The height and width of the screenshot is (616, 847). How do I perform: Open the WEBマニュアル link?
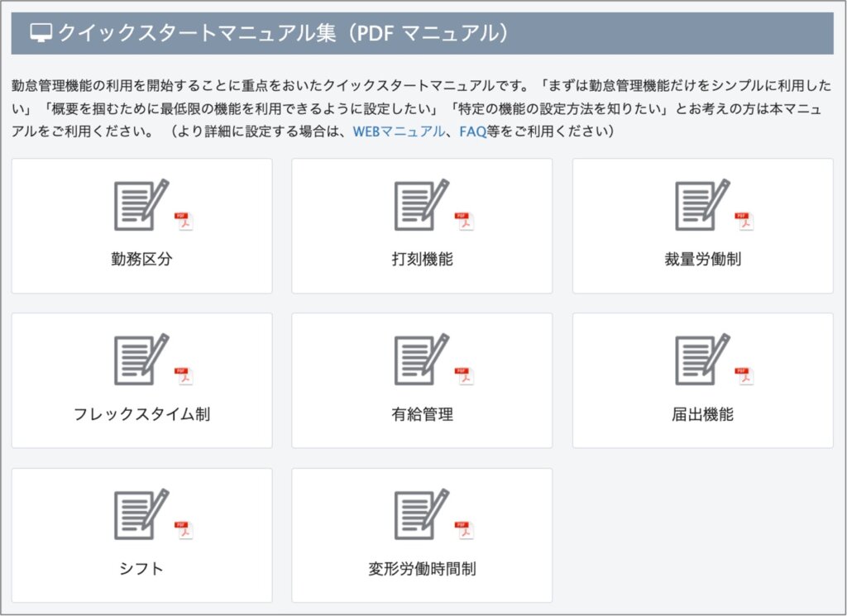[398, 131]
